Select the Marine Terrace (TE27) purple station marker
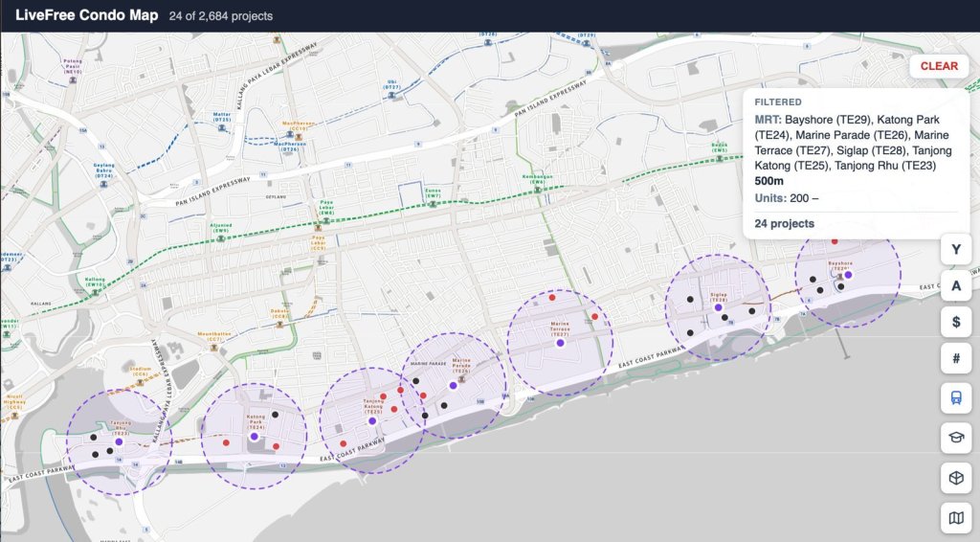 (560, 343)
